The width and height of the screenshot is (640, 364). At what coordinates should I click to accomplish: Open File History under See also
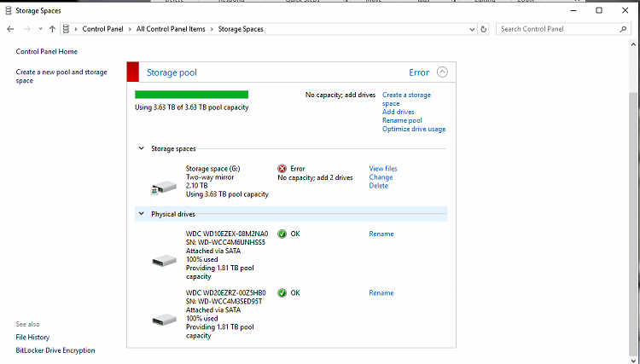[32, 337]
